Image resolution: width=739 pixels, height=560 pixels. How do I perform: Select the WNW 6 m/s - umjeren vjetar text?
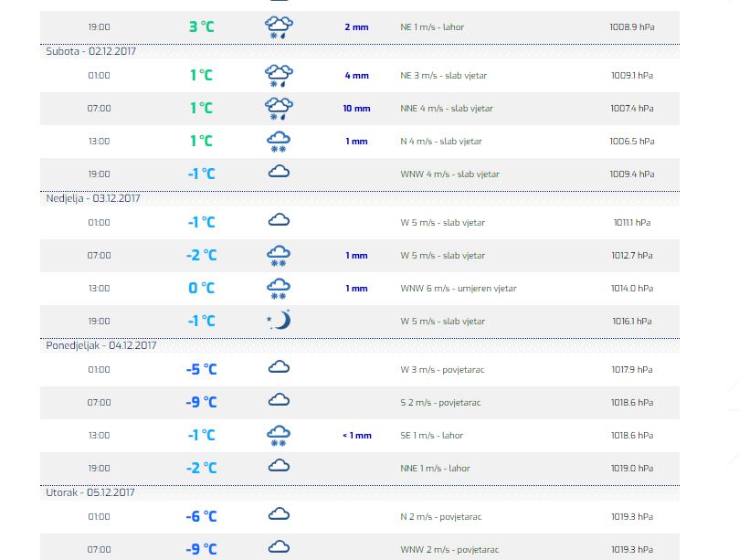point(458,289)
